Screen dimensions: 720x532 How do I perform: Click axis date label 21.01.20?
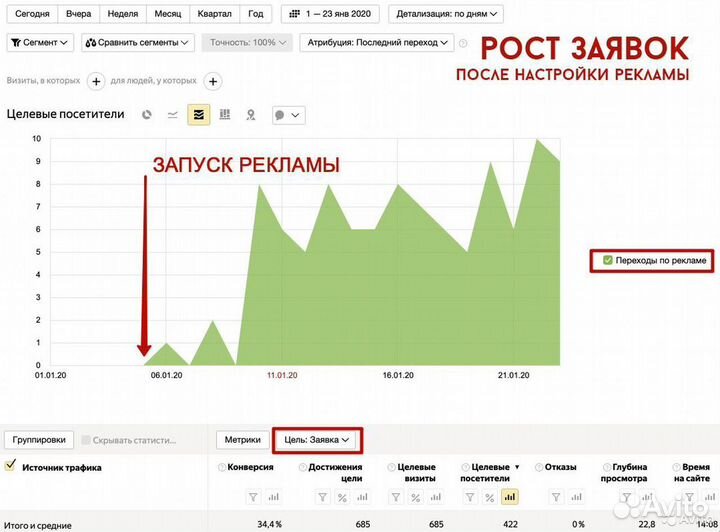coord(513,375)
